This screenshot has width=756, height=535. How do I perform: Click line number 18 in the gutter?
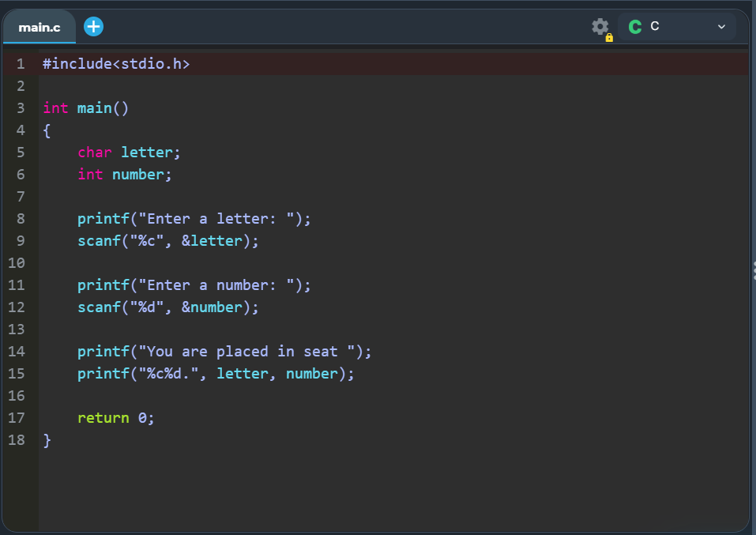pyautogui.click(x=17, y=439)
